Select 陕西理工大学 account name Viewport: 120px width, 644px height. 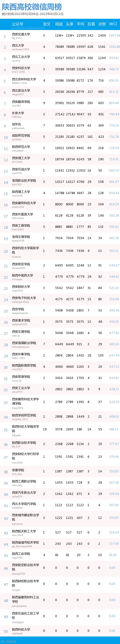click(x=21, y=192)
